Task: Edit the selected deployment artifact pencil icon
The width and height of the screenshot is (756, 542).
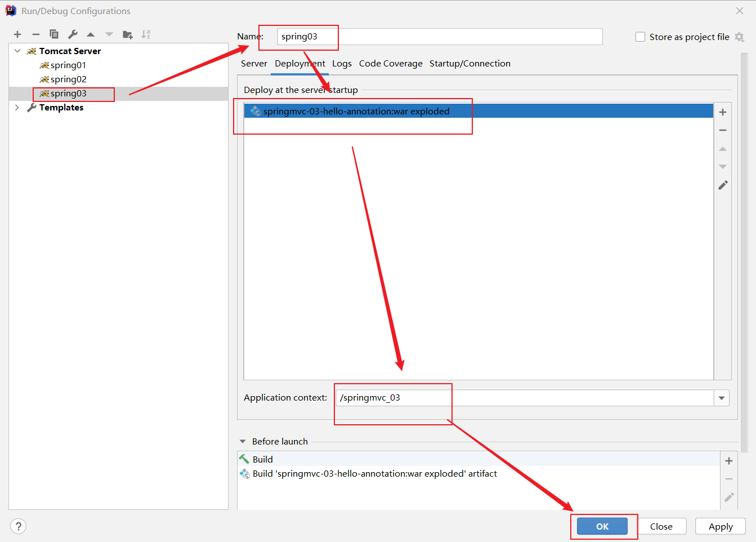Action: point(723,185)
